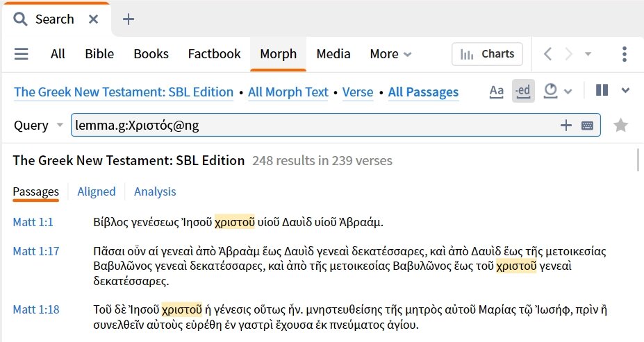Click the circular clock search options icon
The height and width of the screenshot is (342, 644).
click(550, 91)
